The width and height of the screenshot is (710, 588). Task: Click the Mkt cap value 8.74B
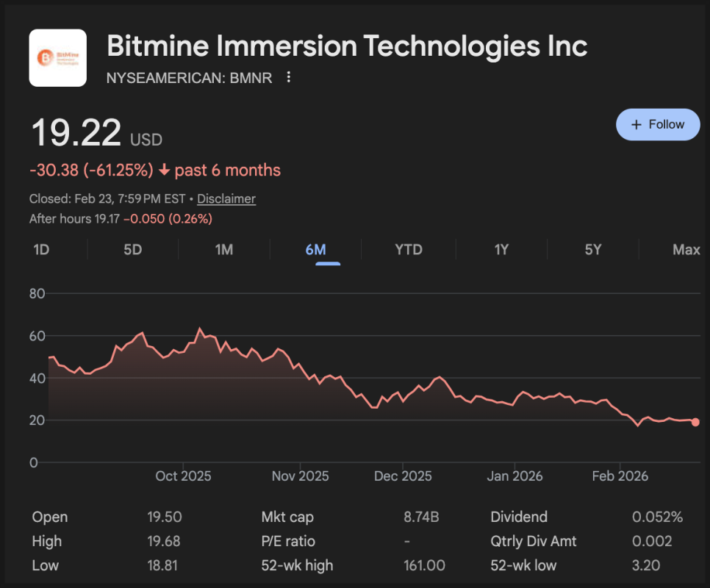pyautogui.click(x=421, y=517)
